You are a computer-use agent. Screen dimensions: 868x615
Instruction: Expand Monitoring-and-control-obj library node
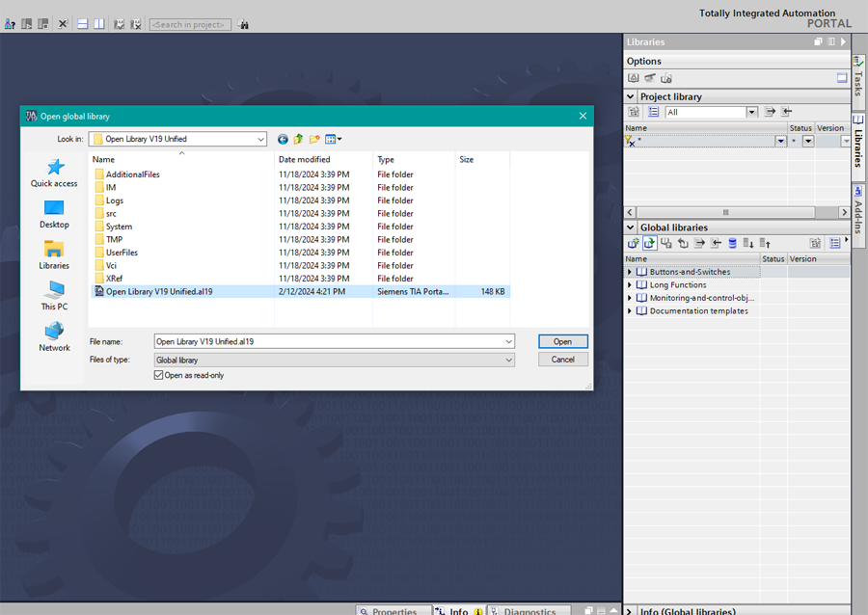point(630,298)
